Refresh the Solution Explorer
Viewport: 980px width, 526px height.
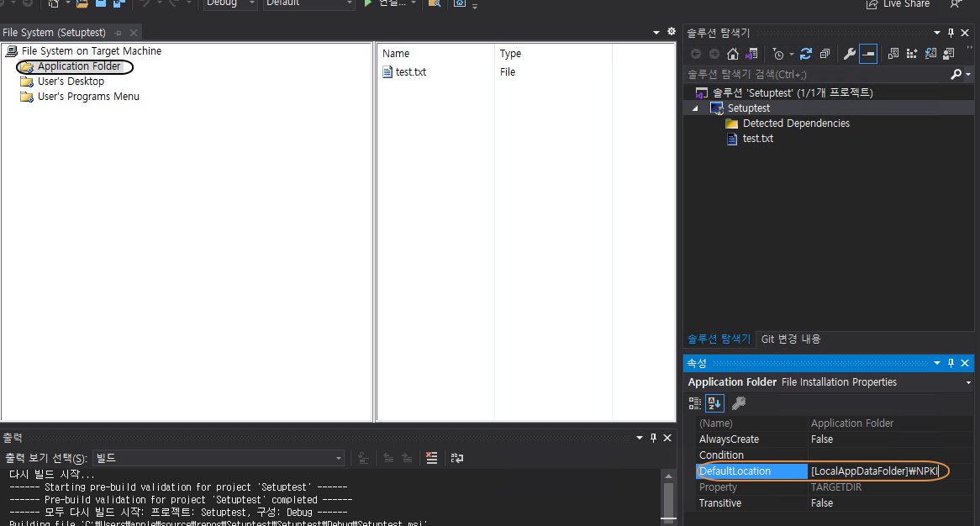click(805, 53)
